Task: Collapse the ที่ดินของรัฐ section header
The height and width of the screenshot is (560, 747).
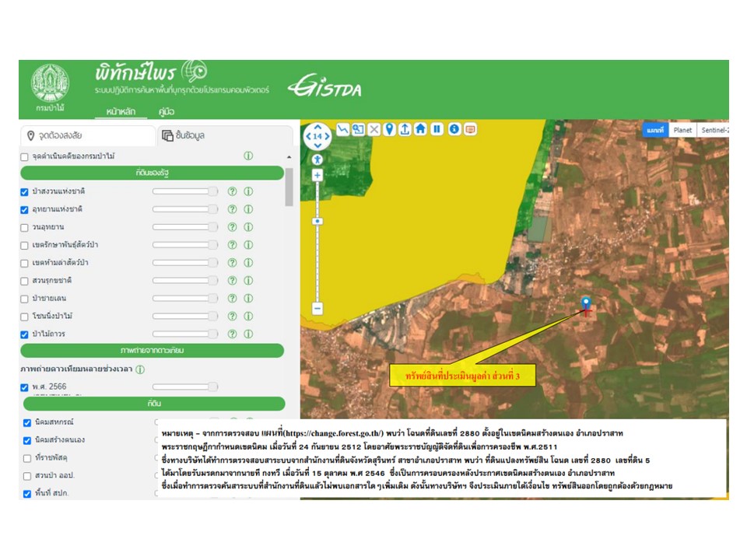Action: [x=153, y=173]
